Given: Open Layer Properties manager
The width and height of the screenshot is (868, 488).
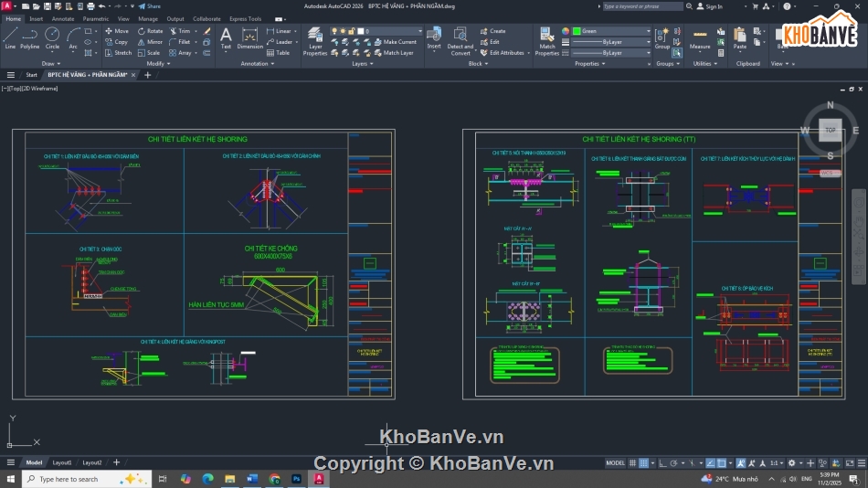Looking at the screenshot, I should [315, 41].
